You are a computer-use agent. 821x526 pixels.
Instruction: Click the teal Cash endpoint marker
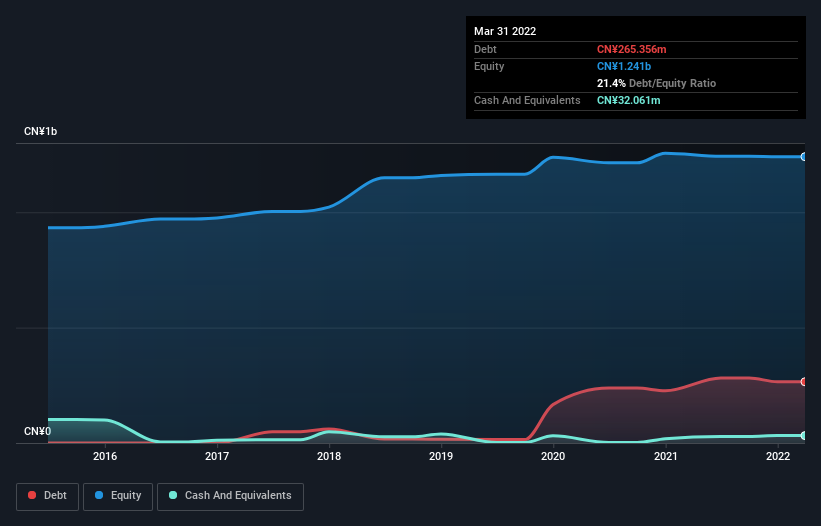point(804,435)
